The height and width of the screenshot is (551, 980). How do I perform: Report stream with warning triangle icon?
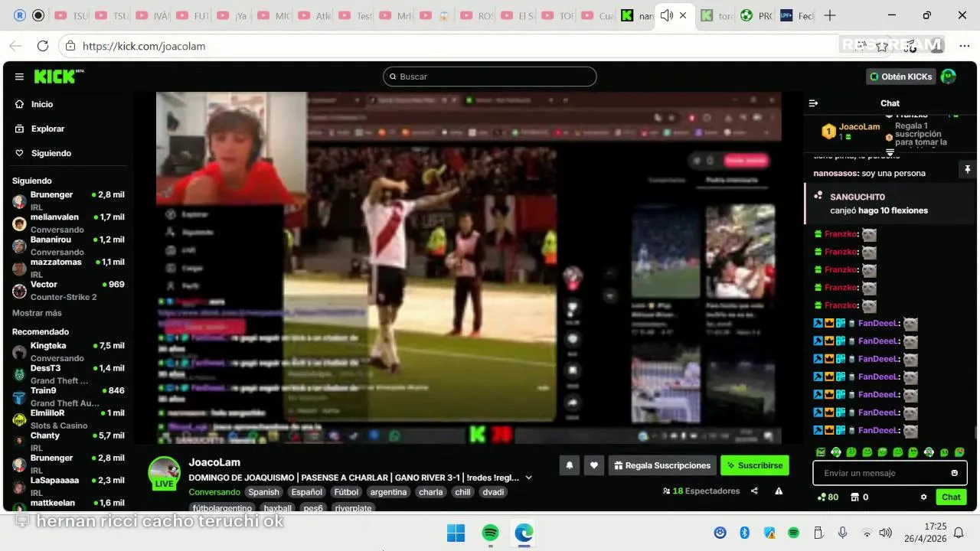pyautogui.click(x=779, y=491)
